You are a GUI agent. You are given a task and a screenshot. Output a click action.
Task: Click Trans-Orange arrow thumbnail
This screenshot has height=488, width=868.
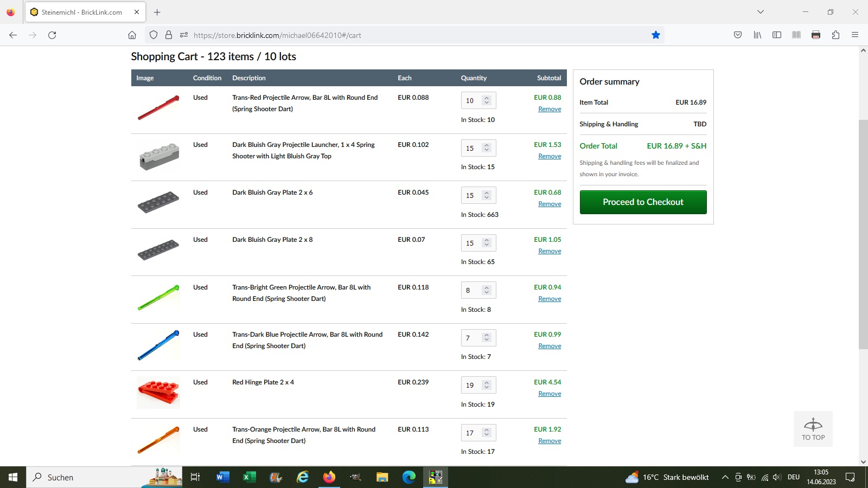tap(158, 440)
